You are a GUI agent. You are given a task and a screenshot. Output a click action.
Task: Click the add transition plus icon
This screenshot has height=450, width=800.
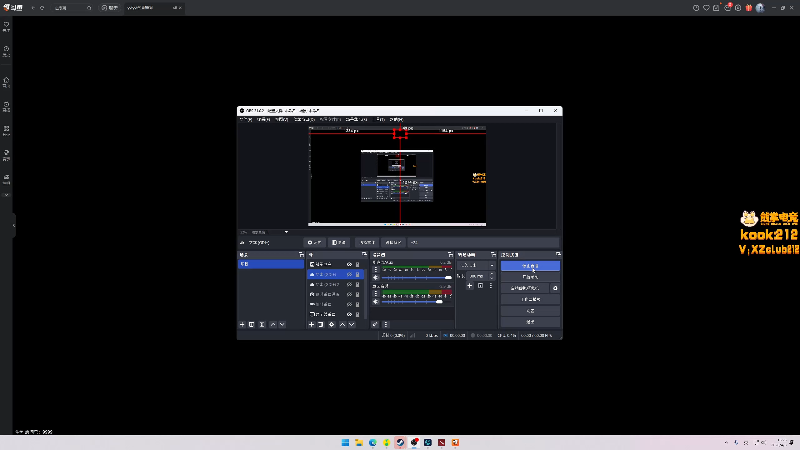pyautogui.click(x=469, y=286)
